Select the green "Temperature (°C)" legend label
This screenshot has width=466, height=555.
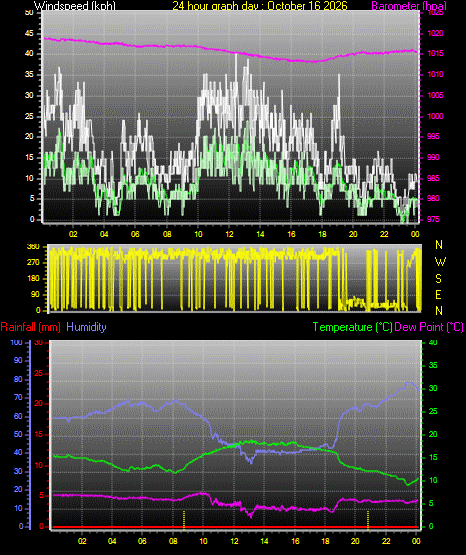click(352, 327)
